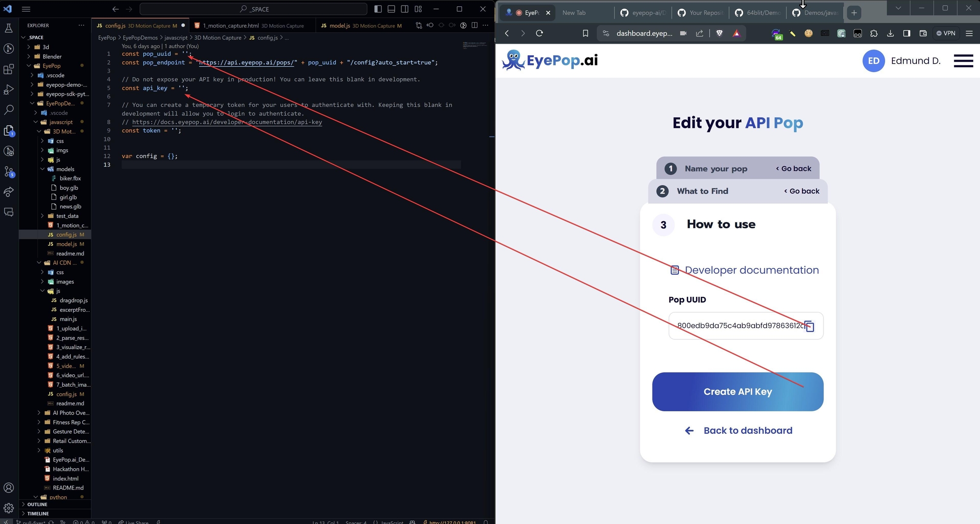
Task: Click Brave Shields icon in address bar
Action: (719, 33)
